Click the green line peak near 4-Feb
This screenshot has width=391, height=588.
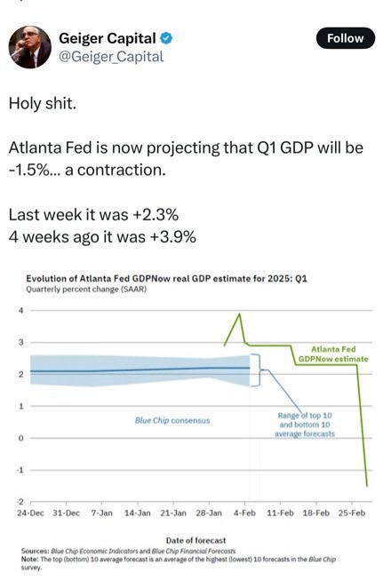(239, 314)
